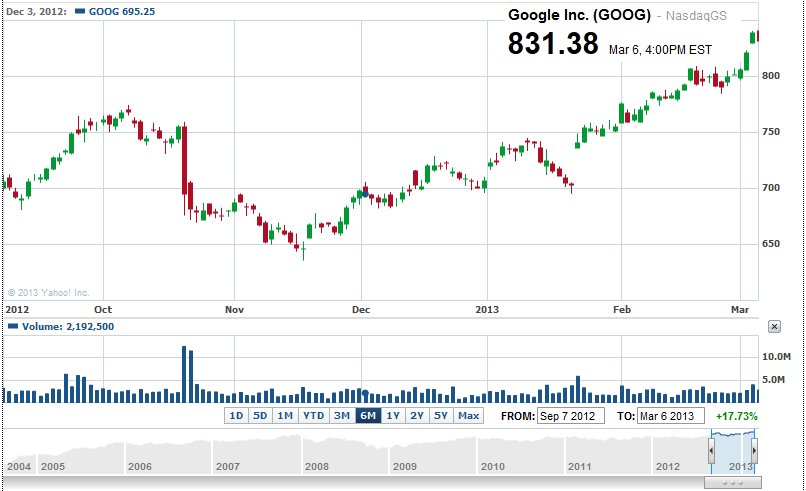Select the active 6M range tab
Viewport: 806px width, 491px height.
pyautogui.click(x=368, y=415)
